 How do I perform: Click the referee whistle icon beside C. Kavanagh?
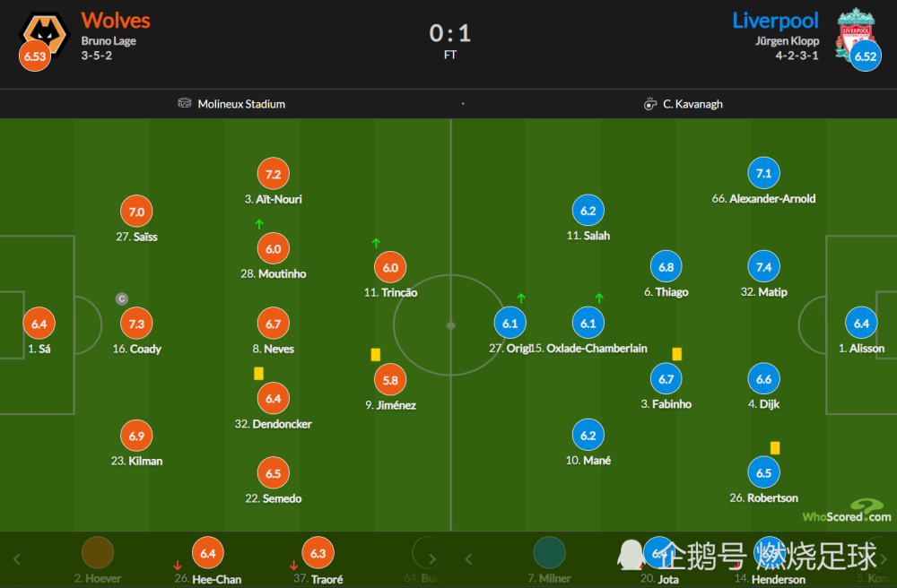[x=649, y=104]
